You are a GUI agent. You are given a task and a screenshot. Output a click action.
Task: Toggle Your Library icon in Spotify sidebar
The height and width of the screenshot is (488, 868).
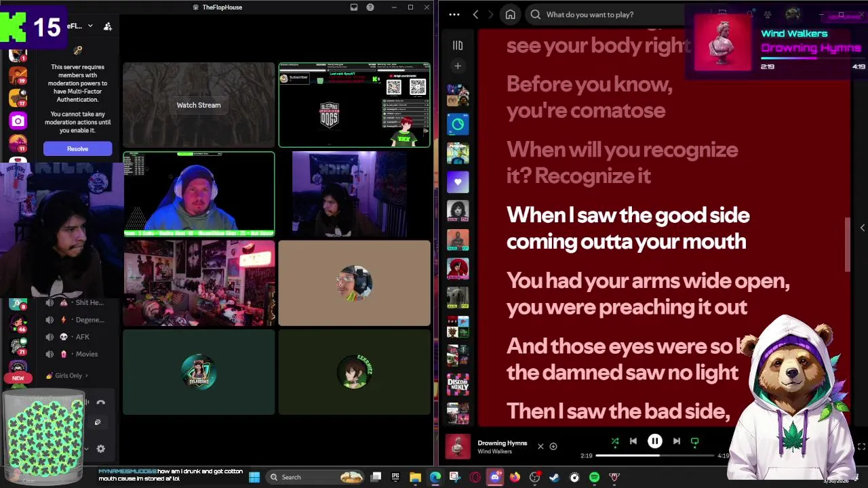coord(458,45)
